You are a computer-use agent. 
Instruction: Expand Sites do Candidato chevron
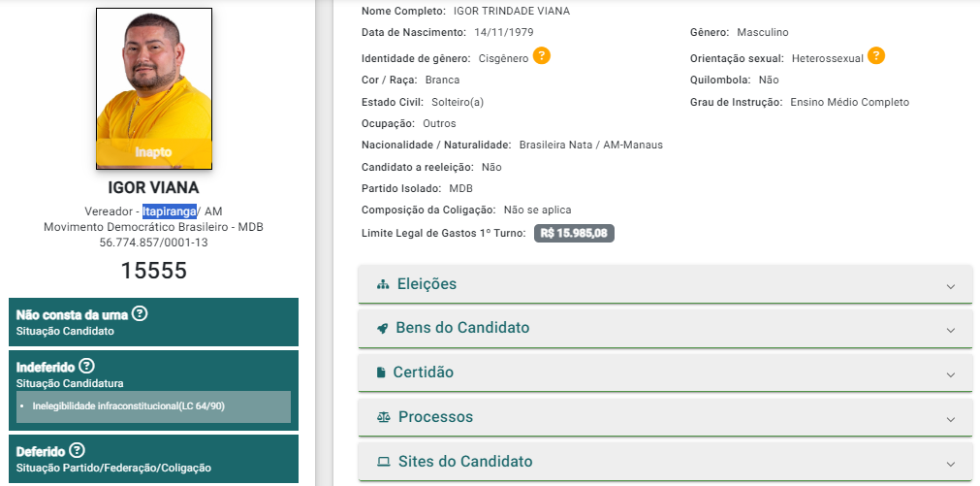[x=951, y=464]
